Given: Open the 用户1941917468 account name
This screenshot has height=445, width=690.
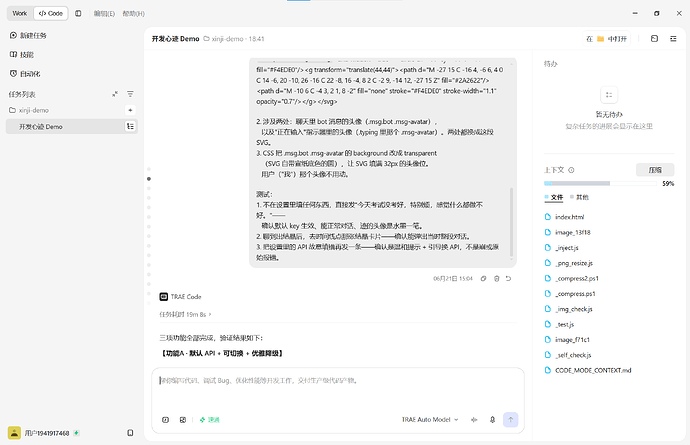Looking at the screenshot, I should [x=47, y=433].
